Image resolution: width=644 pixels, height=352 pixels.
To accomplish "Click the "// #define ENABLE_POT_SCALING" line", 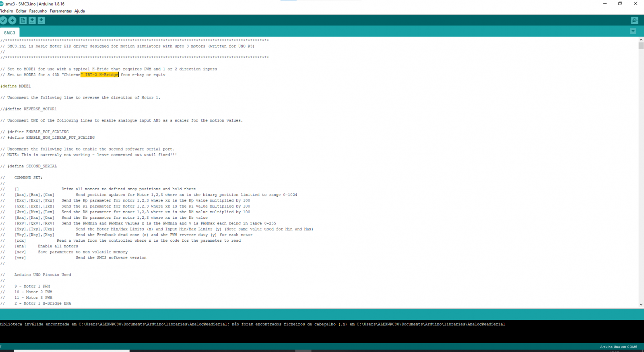I will tap(35, 132).
